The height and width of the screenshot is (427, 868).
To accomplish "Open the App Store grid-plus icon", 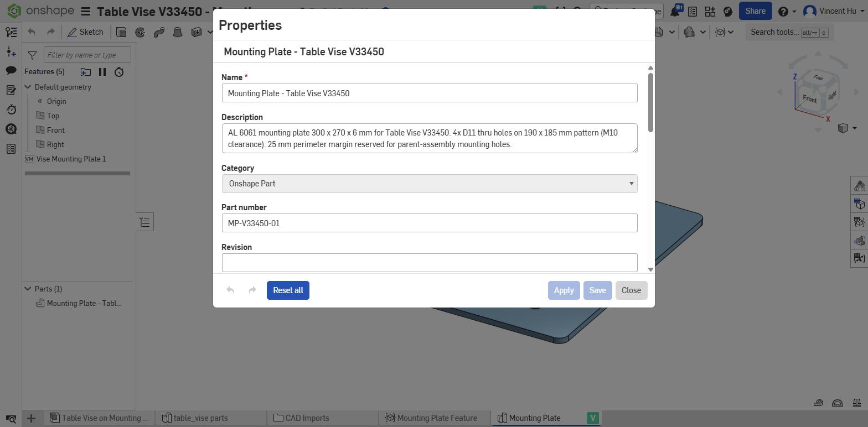I will point(710,11).
